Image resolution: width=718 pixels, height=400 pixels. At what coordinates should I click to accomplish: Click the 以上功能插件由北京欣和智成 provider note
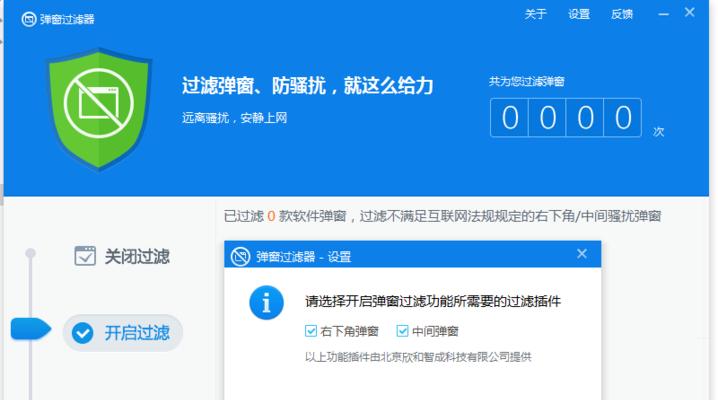click(418, 357)
